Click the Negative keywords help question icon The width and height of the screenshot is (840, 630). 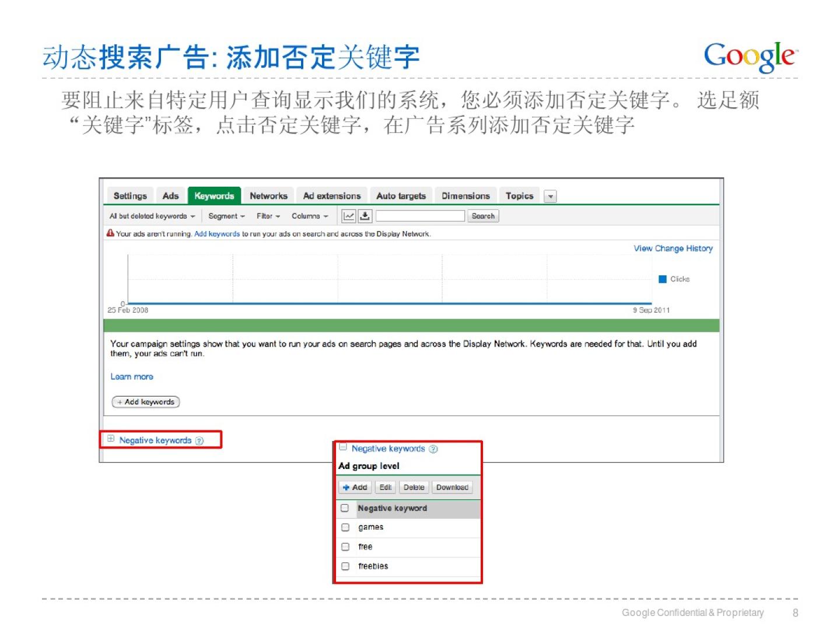pos(199,440)
